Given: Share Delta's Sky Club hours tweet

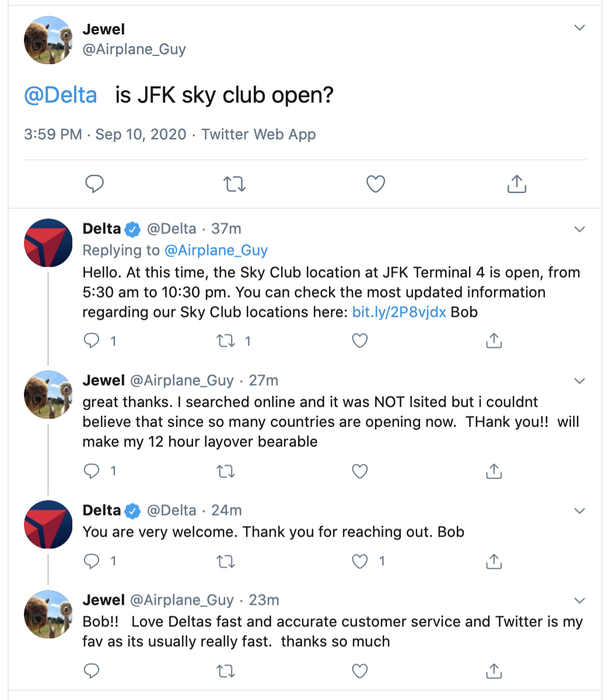Looking at the screenshot, I should pos(494,341).
